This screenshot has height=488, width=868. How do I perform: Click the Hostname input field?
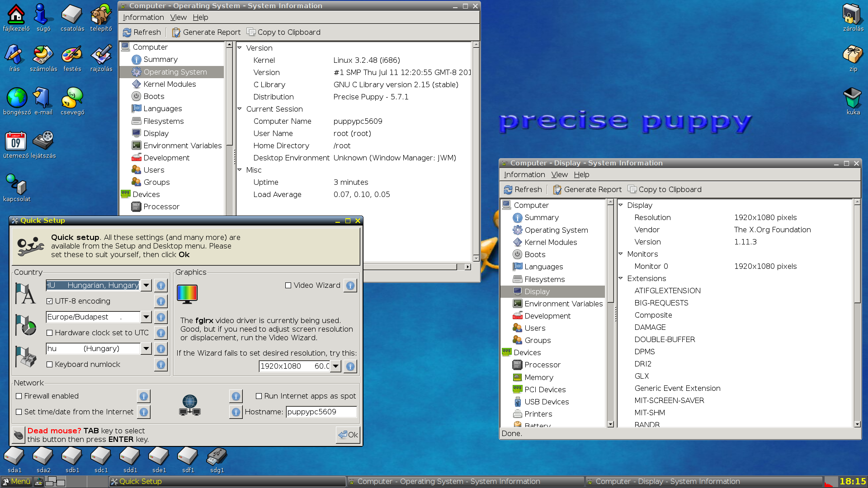click(321, 412)
